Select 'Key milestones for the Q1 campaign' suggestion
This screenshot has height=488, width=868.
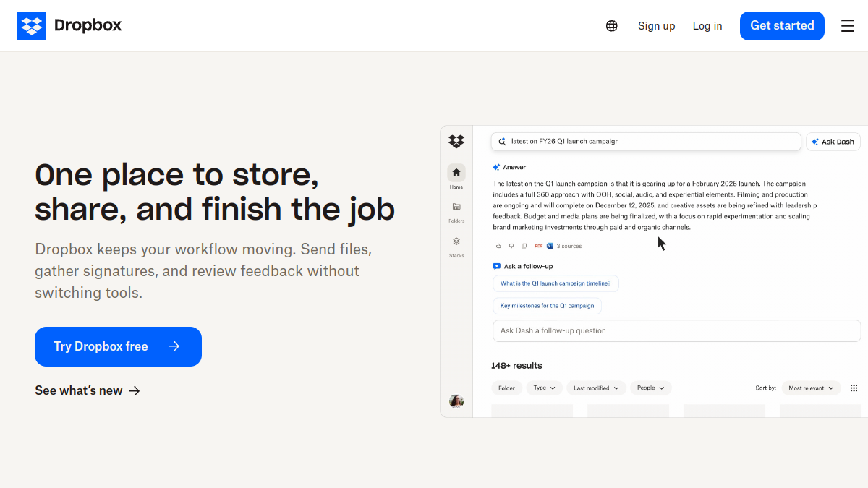pyautogui.click(x=548, y=306)
